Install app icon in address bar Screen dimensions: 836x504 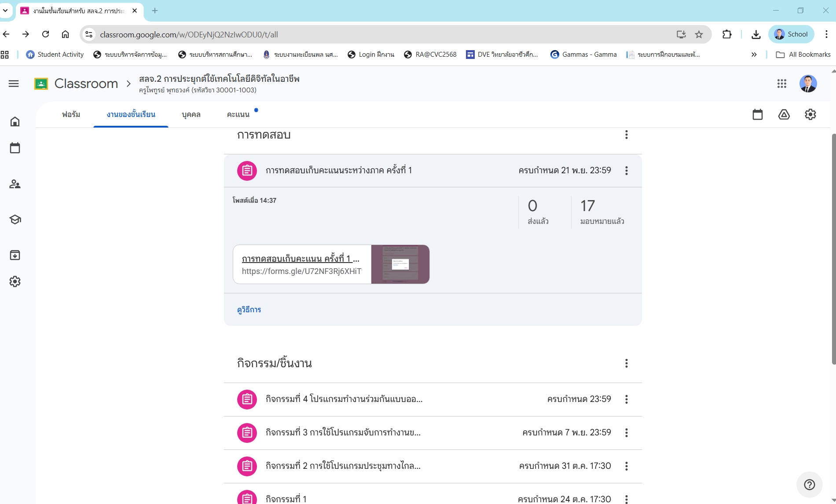coord(681,34)
